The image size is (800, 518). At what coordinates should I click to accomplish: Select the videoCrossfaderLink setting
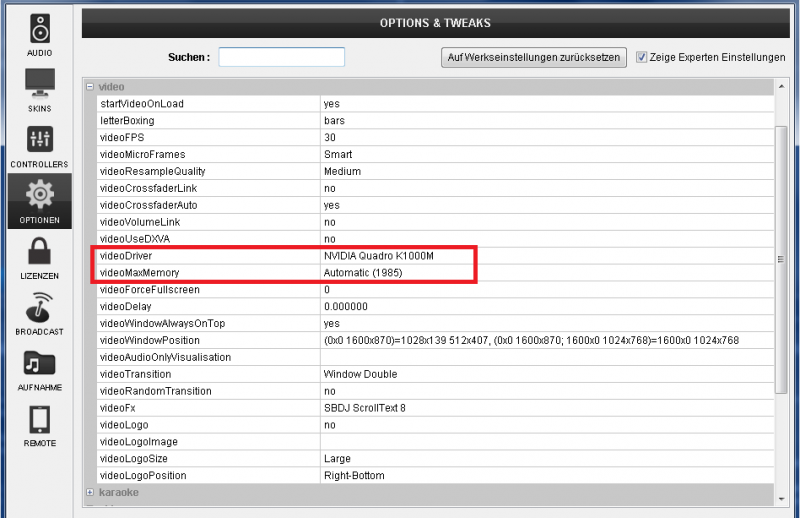point(148,188)
